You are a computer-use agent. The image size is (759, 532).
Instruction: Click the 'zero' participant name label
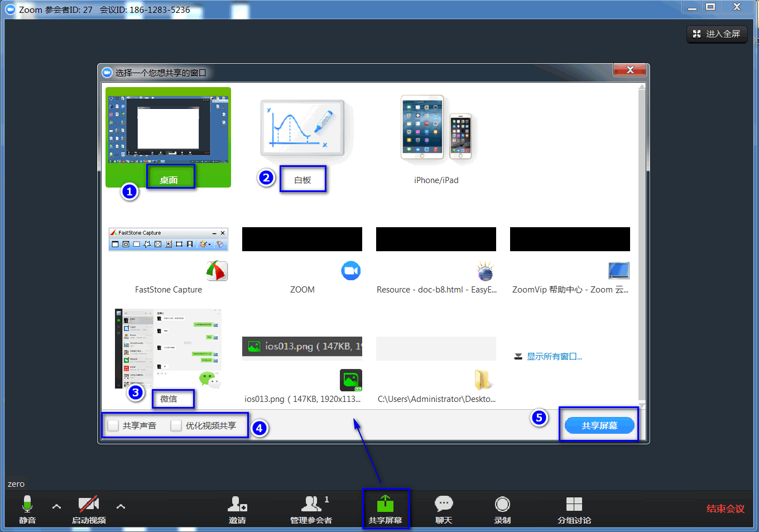click(16, 484)
